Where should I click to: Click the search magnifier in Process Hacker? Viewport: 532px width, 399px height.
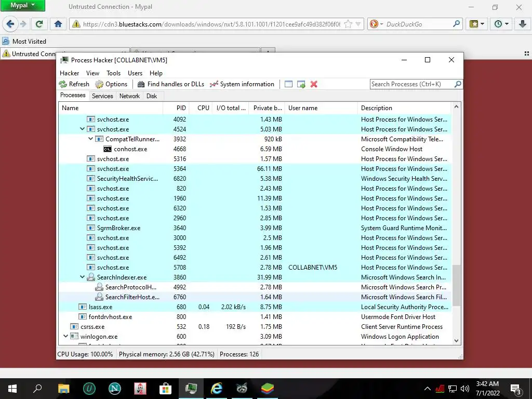457,84
